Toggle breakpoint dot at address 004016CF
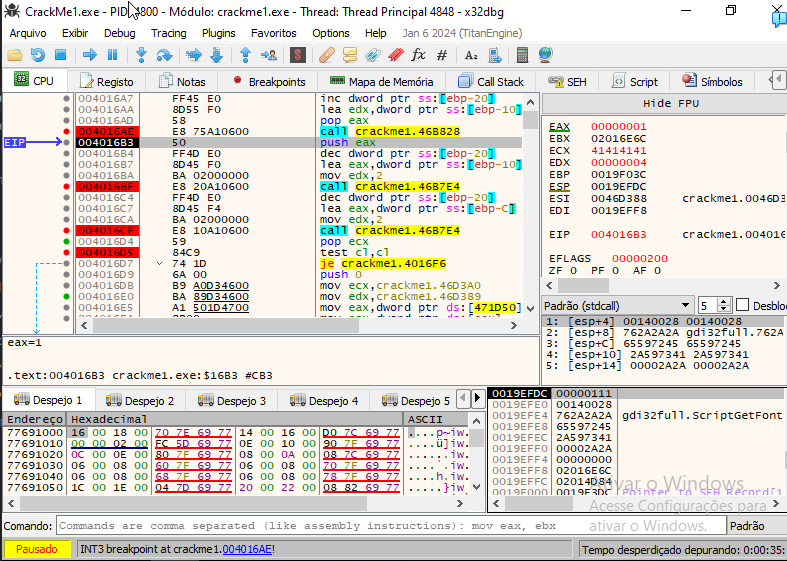Image resolution: width=787 pixels, height=561 pixels. pos(67,230)
